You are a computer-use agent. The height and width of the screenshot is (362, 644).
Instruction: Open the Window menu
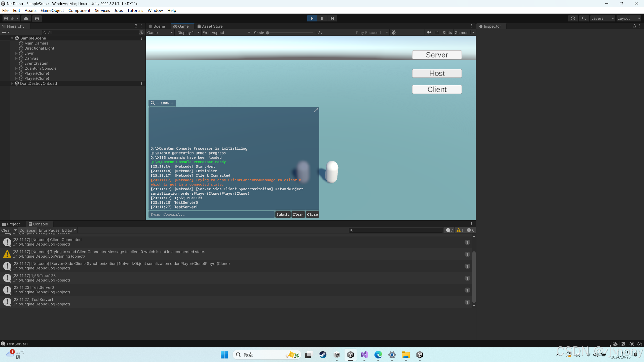(x=155, y=10)
